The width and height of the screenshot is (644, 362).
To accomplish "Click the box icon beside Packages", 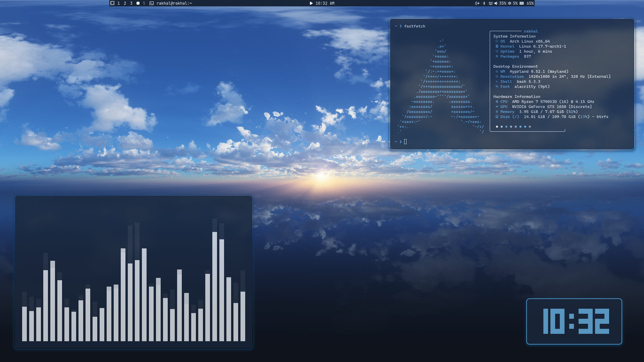I will tap(497, 56).
